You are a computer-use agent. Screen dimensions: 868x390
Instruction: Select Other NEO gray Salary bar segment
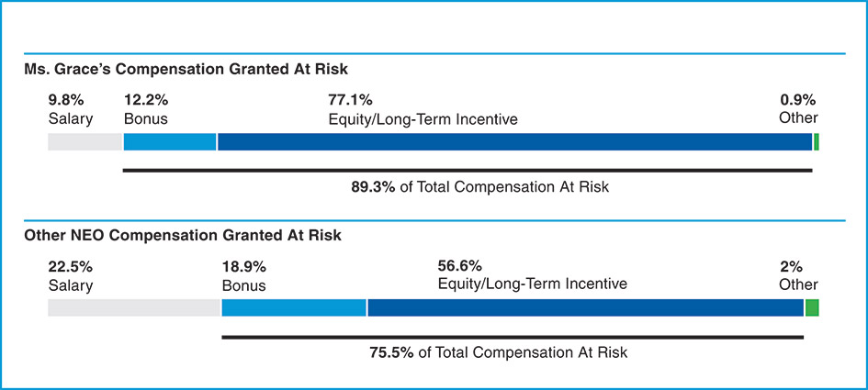[134, 307]
